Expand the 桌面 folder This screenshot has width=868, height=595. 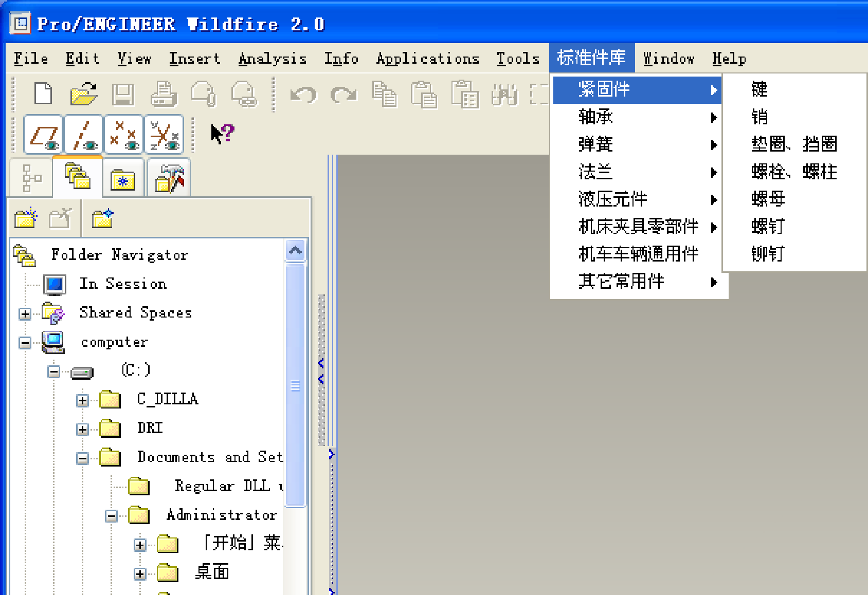[x=140, y=573]
